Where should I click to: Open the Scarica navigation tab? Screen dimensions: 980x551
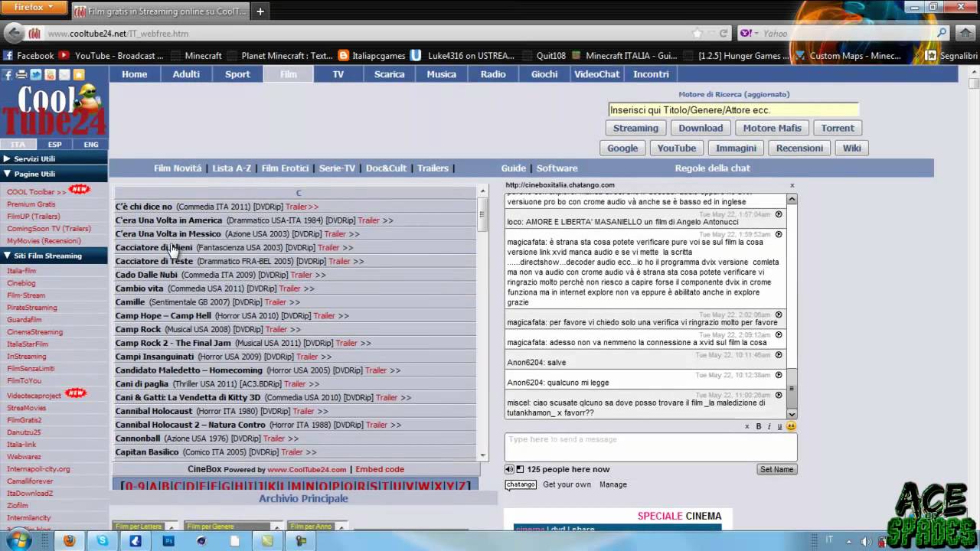click(389, 74)
